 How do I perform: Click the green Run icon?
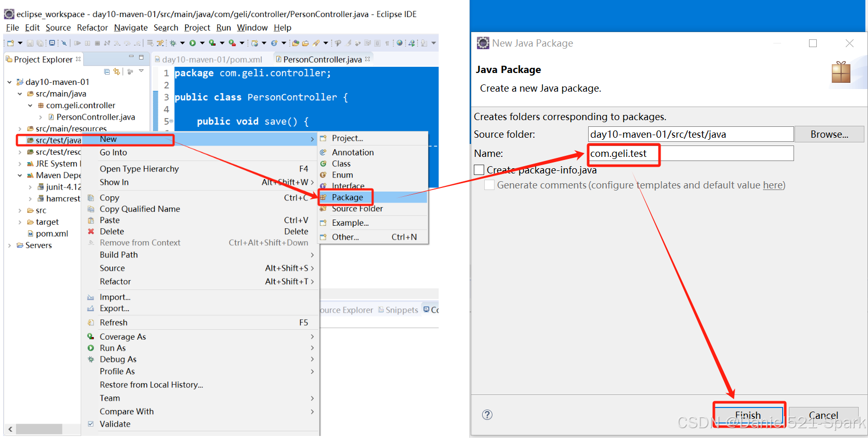pos(192,43)
